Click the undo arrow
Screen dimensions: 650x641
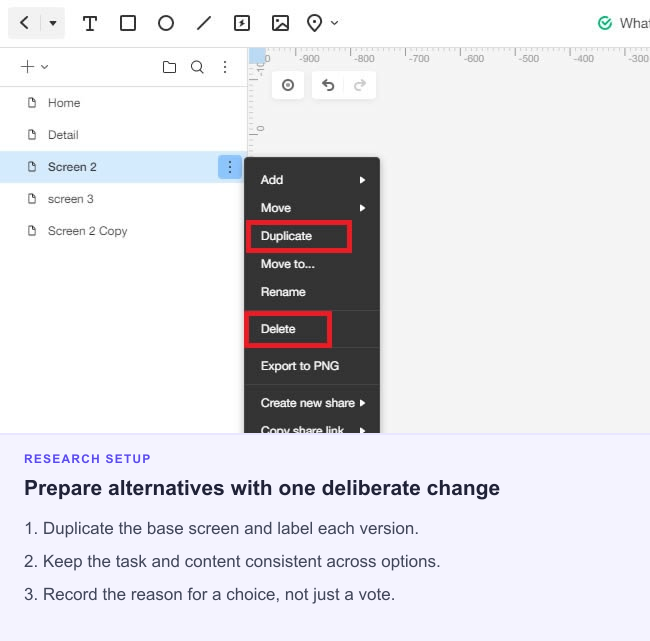(328, 85)
